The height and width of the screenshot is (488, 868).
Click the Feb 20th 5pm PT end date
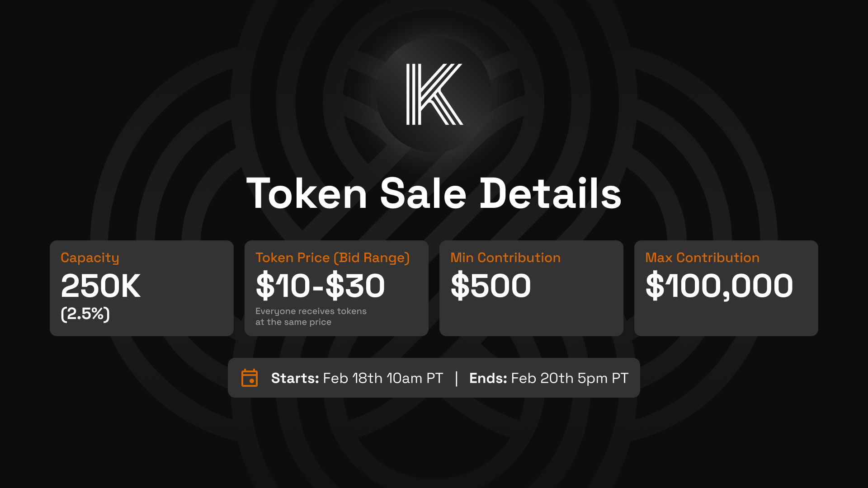pos(570,378)
